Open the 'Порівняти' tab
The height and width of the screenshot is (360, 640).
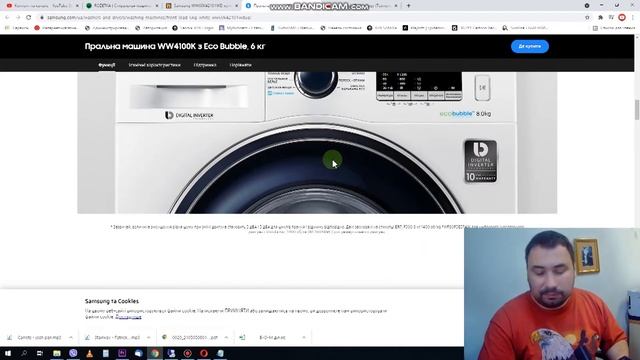pos(240,65)
